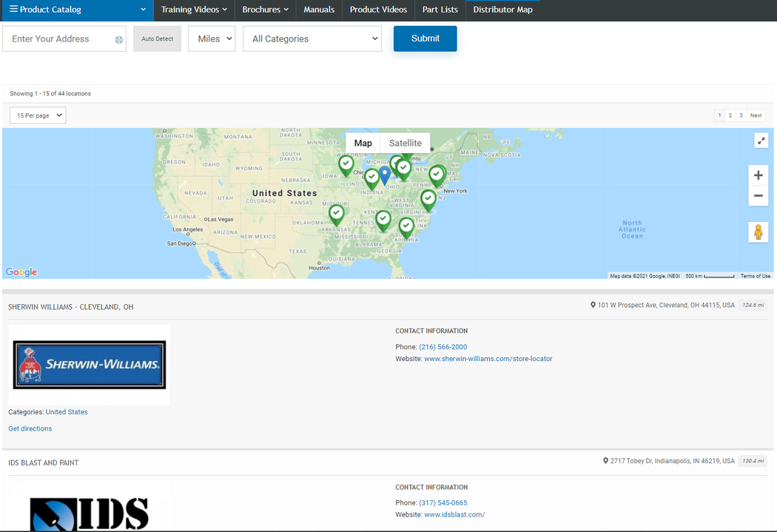The image size is (777, 532).
Task: Open the Part Lists menu item
Action: pos(440,10)
